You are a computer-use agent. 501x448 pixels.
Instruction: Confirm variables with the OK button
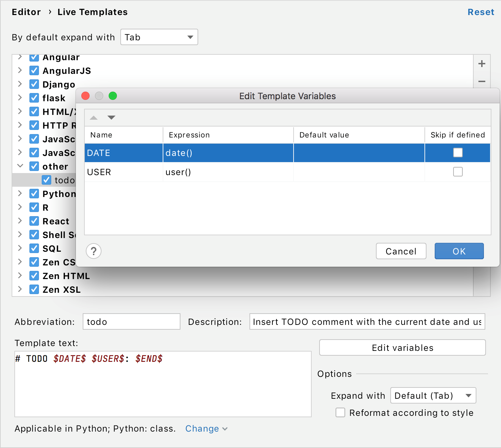tap(459, 251)
